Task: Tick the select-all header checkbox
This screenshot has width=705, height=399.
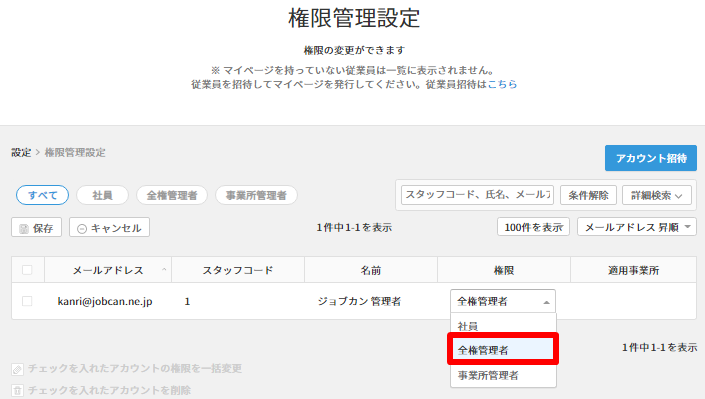Action: coord(27,270)
